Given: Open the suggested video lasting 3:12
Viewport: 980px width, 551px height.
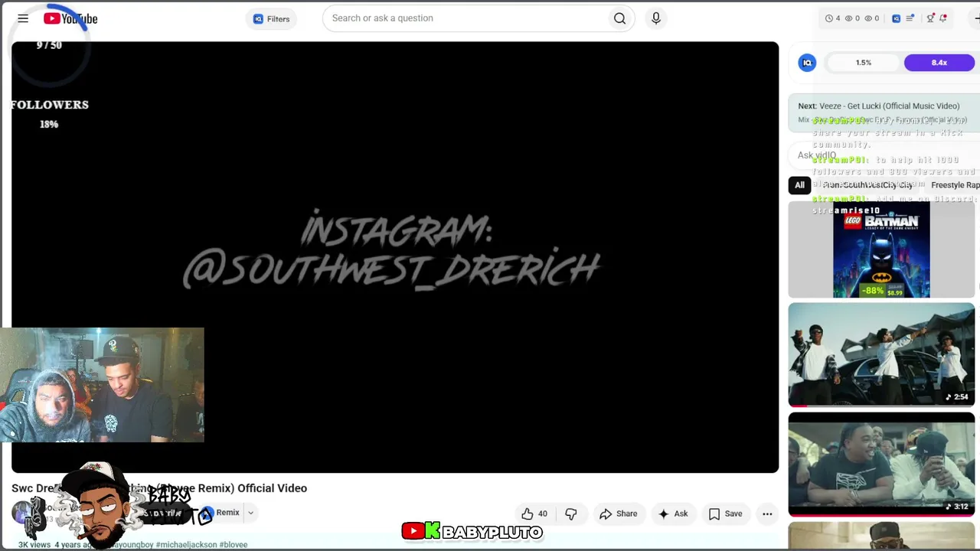Looking at the screenshot, I should pyautogui.click(x=881, y=465).
